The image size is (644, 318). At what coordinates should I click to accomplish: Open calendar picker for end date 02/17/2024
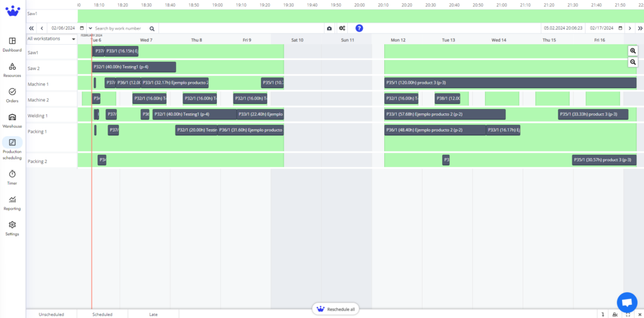621,28
